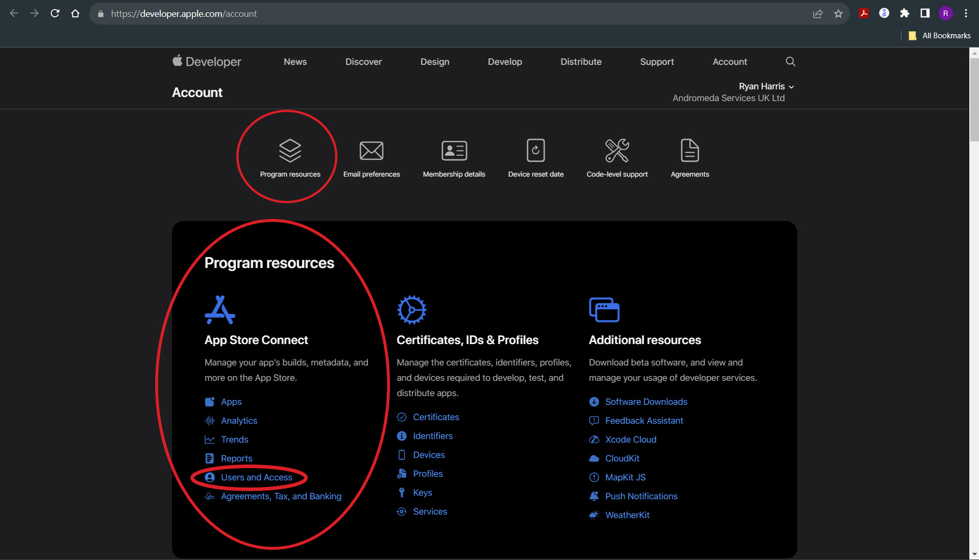Viewport: 979px width, 560px height.
Task: View site info via the lock icon
Action: click(101, 14)
